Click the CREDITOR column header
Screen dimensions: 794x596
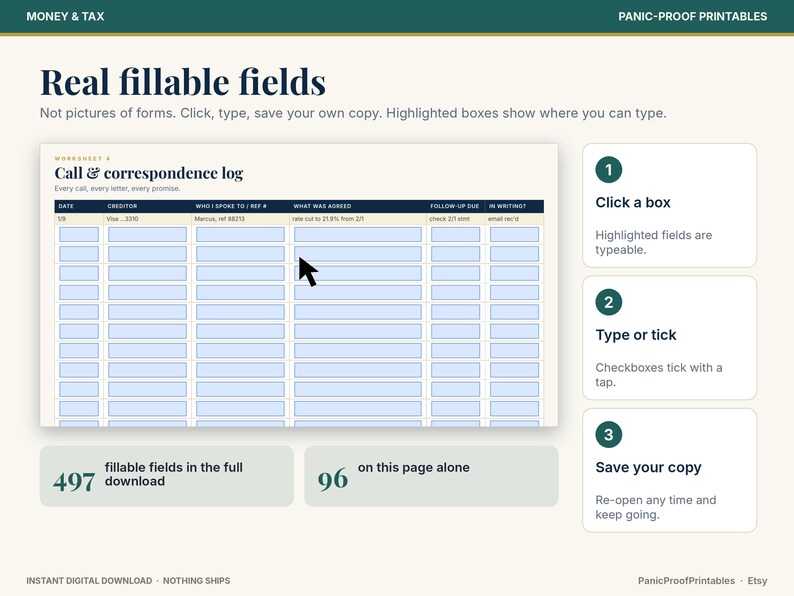(x=122, y=206)
